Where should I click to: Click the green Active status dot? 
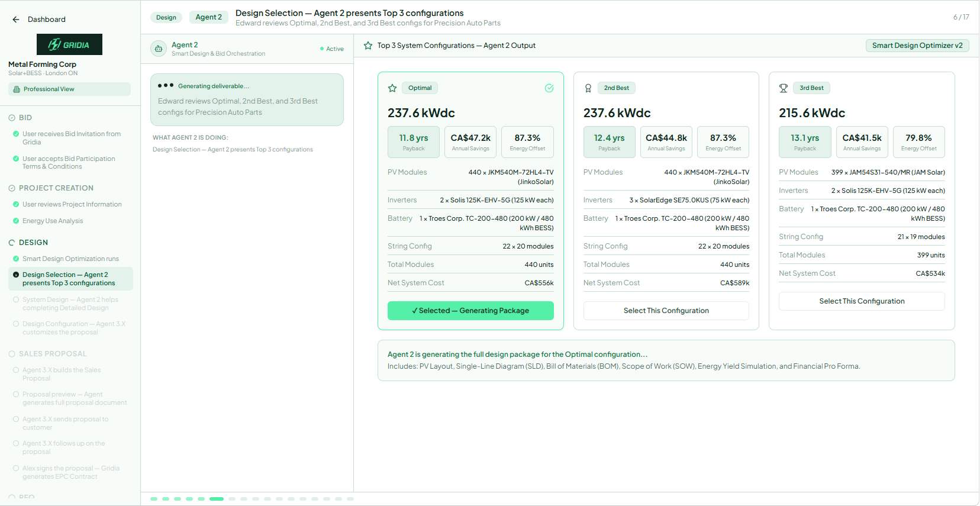(322, 49)
